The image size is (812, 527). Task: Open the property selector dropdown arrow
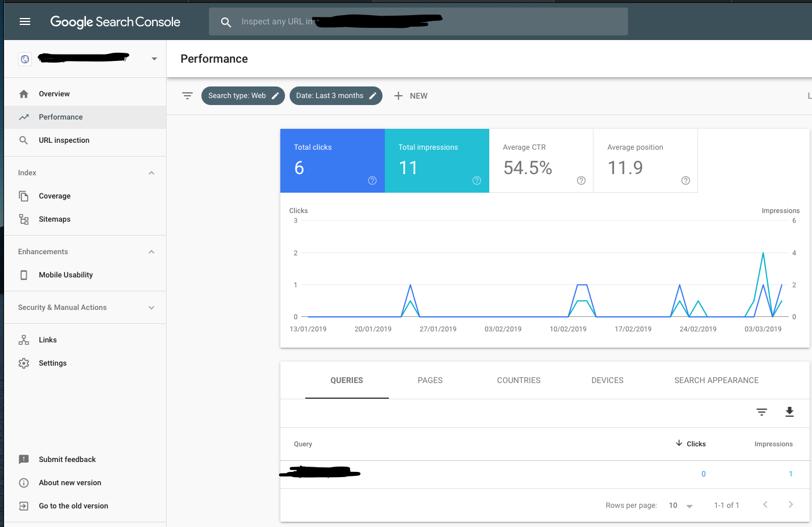pyautogui.click(x=154, y=59)
